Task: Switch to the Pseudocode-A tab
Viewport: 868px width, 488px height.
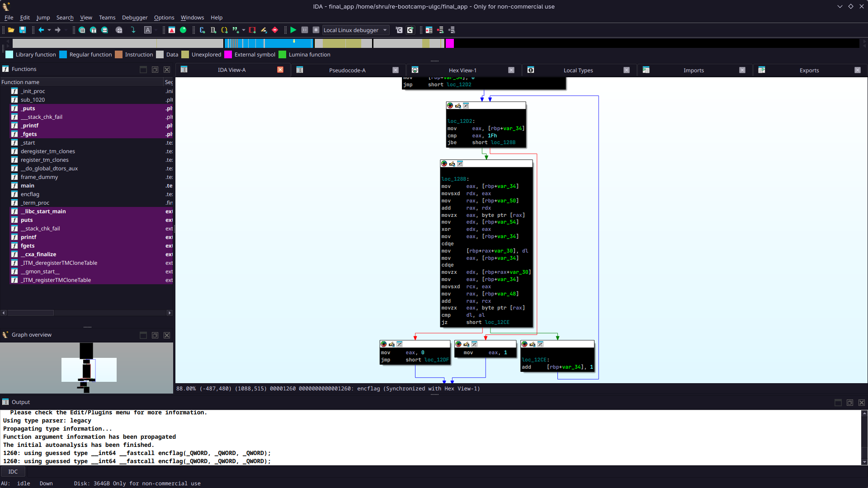Action: (347, 70)
